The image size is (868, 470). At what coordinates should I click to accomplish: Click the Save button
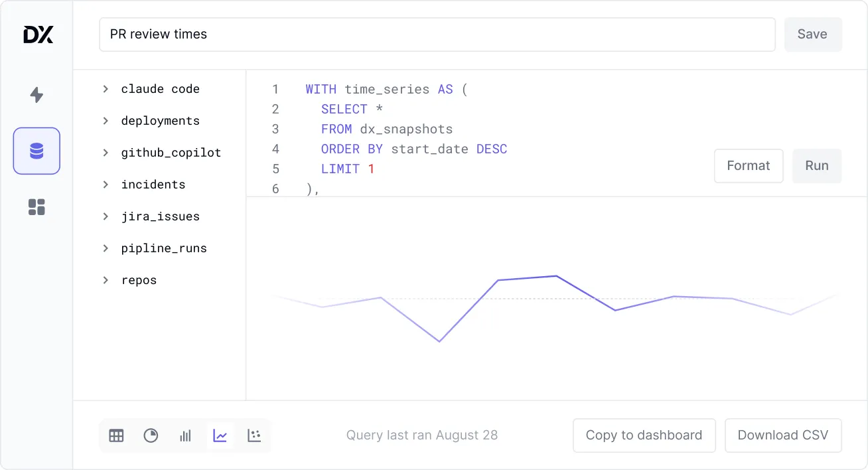tap(812, 35)
